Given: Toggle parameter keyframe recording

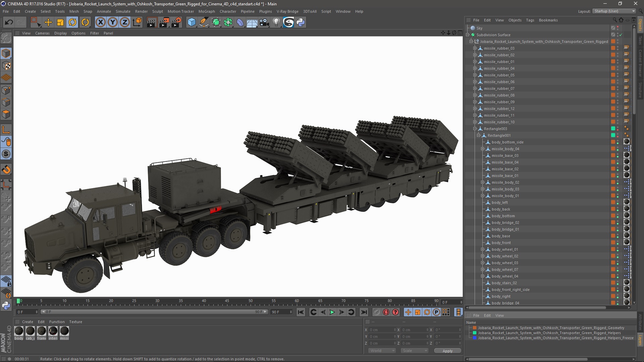Looking at the screenshot, I should coord(436,312).
